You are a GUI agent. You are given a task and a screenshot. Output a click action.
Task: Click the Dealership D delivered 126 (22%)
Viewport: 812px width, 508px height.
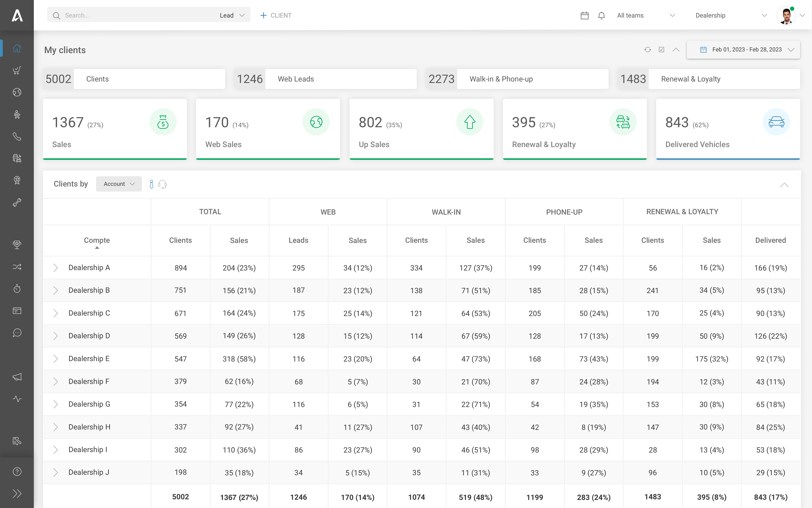770,336
